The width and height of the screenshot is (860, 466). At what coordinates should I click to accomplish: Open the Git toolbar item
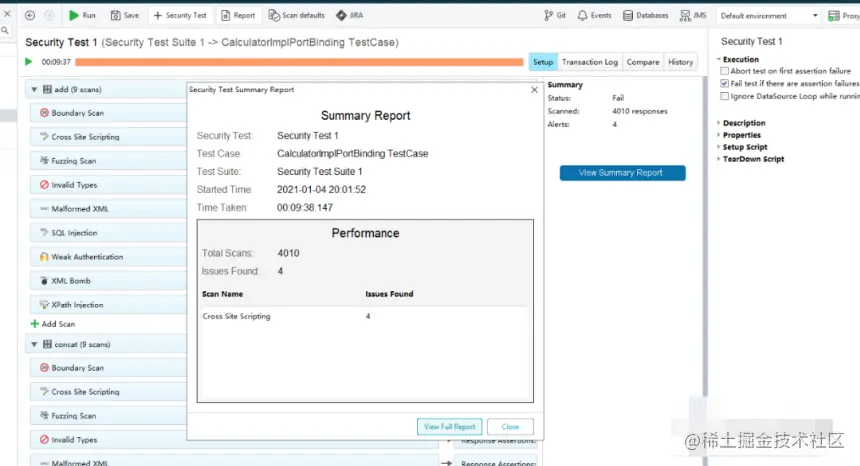coord(555,15)
